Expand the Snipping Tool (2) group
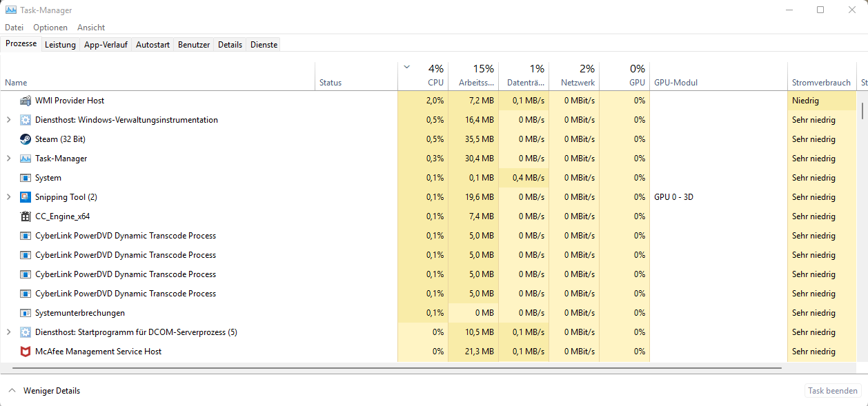The width and height of the screenshot is (868, 406). pos(8,197)
